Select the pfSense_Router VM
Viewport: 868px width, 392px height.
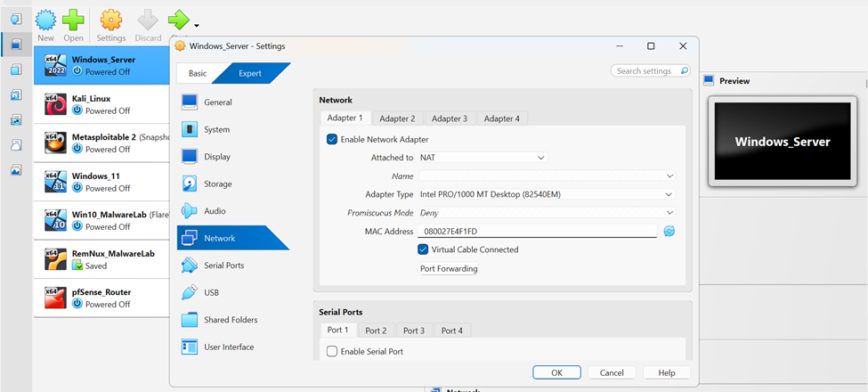[x=101, y=298]
